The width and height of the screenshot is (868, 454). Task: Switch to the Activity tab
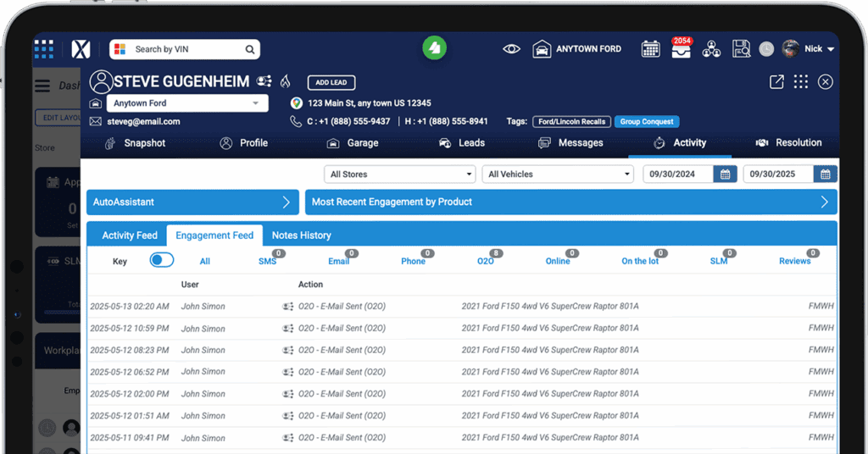tap(680, 143)
